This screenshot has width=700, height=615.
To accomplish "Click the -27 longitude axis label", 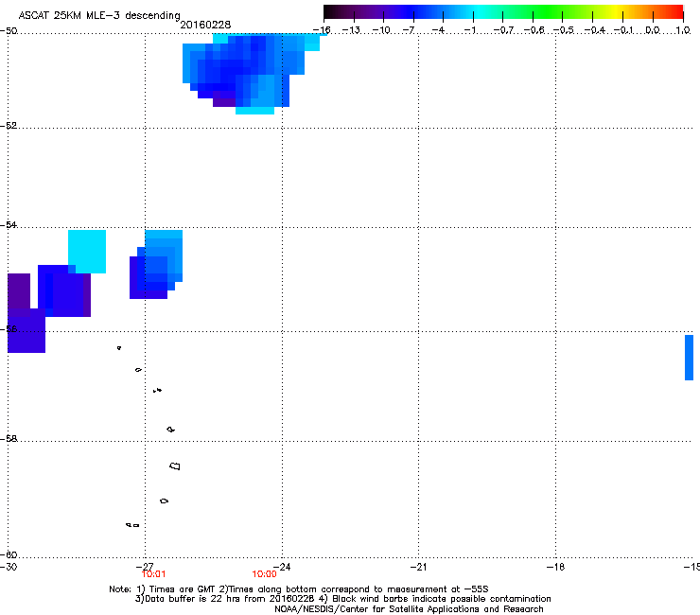I will click(145, 567).
